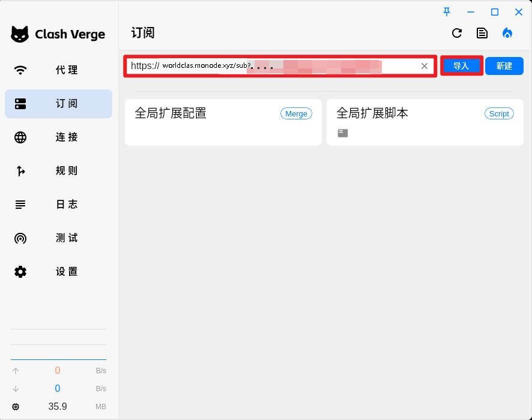
Task: Open the runtime config document icon
Action: 482,33
